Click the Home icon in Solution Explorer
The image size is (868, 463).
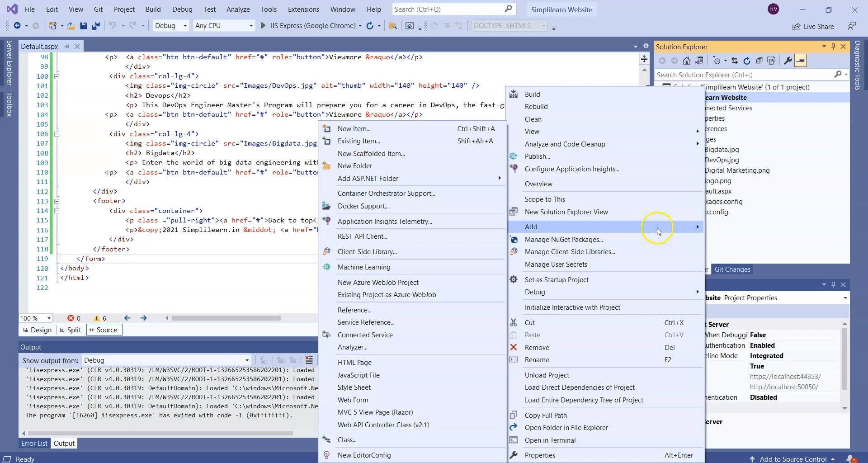point(686,61)
